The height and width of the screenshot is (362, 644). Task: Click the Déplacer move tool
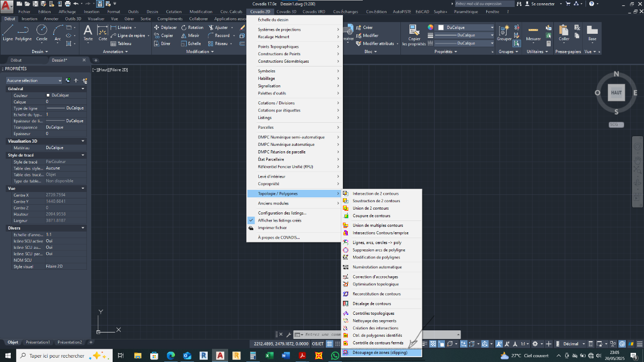pos(165,27)
